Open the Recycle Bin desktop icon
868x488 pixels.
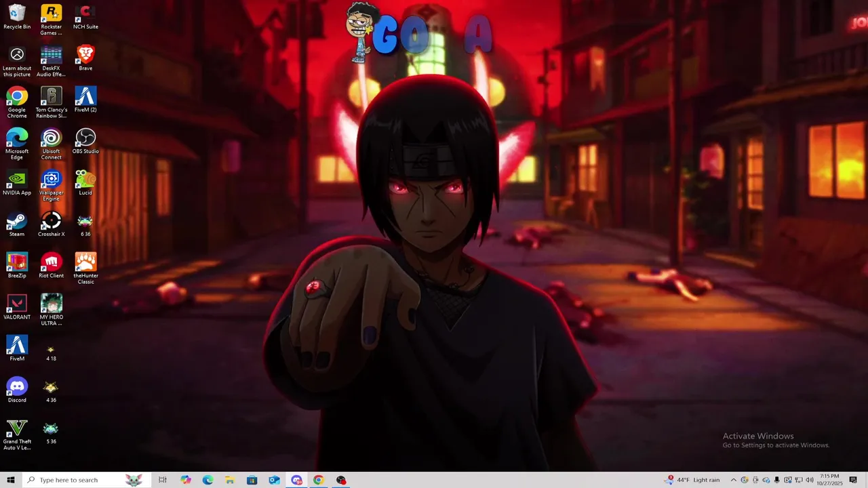[17, 17]
